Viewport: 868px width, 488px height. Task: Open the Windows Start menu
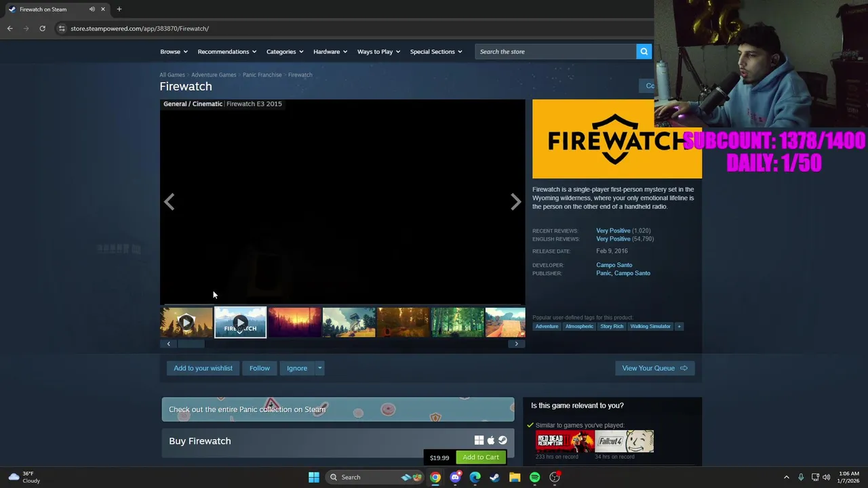[x=314, y=477]
